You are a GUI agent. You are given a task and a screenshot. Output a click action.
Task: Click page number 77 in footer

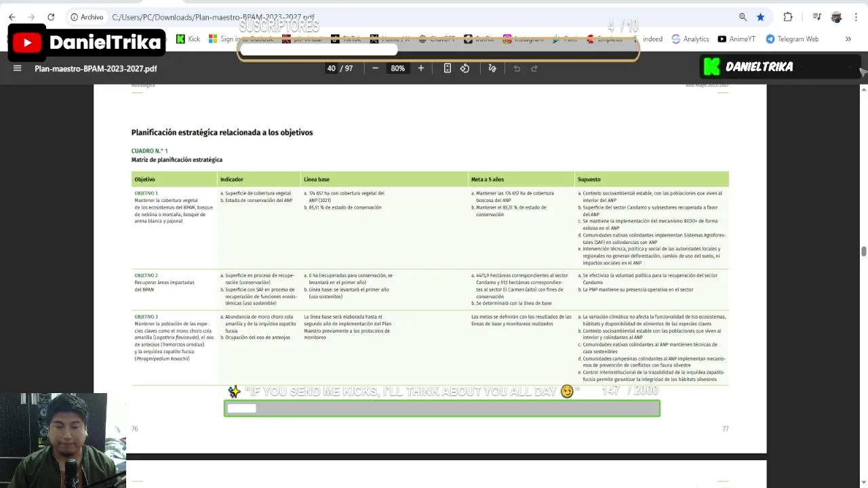point(725,428)
